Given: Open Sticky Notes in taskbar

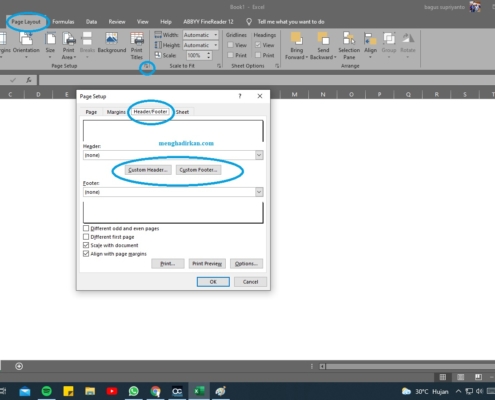Looking at the screenshot, I should pos(68,391).
